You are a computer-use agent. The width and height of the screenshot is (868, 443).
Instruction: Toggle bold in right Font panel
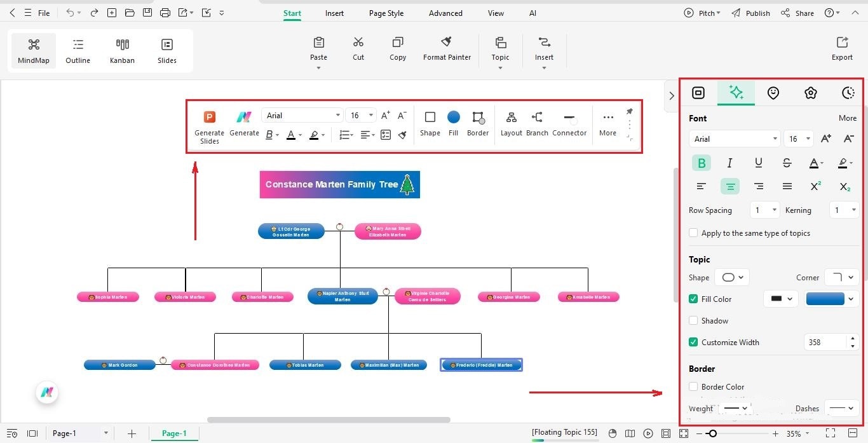(x=702, y=163)
